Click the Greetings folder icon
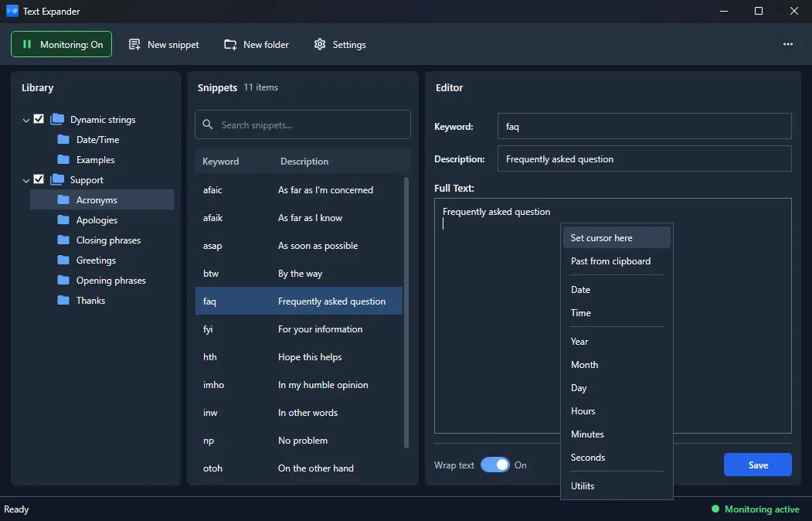This screenshot has height=521, width=812. pos(63,260)
